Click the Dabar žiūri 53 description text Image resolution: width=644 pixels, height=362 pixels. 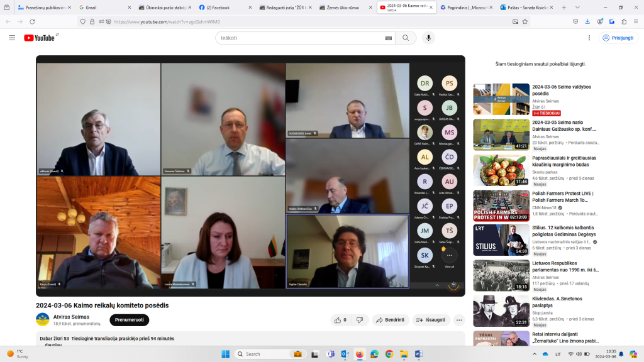coord(107,339)
